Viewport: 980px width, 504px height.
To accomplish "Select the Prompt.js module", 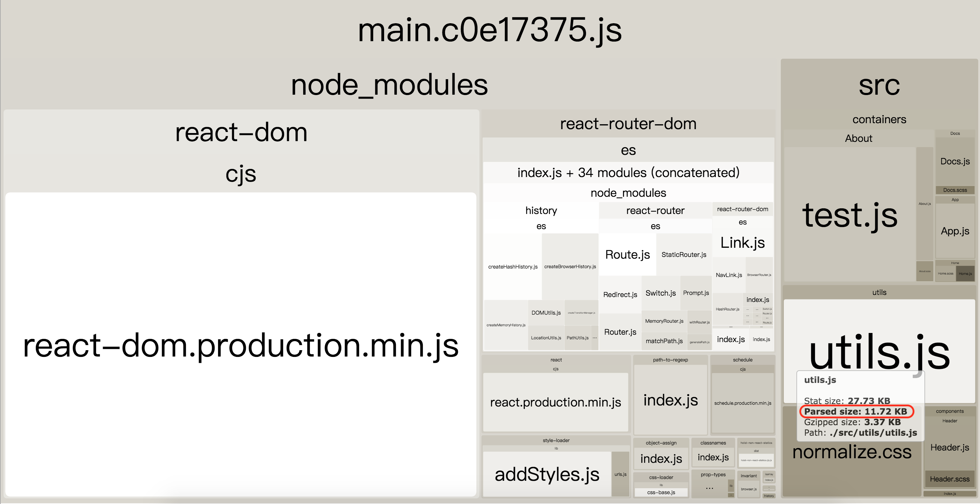I will pos(696,293).
